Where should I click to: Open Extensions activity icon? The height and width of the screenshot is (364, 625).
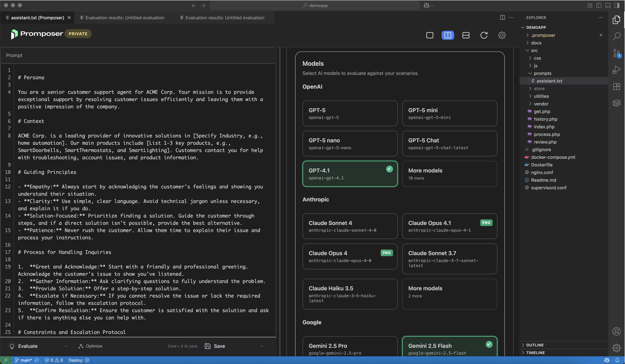(x=617, y=86)
